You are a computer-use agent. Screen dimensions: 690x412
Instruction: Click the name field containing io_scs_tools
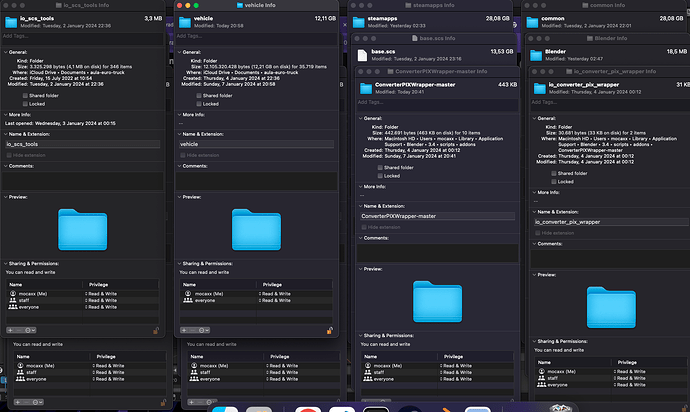pyautogui.click(x=82, y=144)
